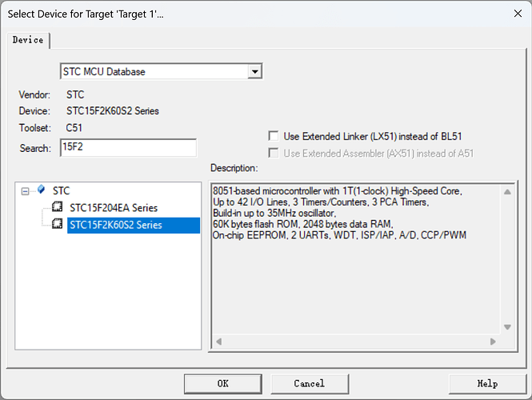This screenshot has height=400, width=532.
Task: Open Help for device selection
Action: coord(487,384)
